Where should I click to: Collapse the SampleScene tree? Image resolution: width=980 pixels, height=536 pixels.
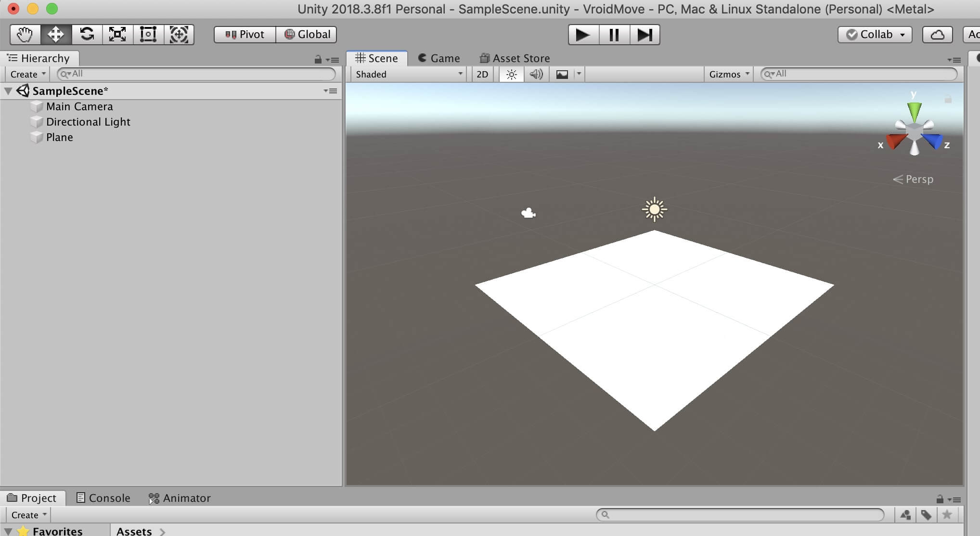pos(8,91)
